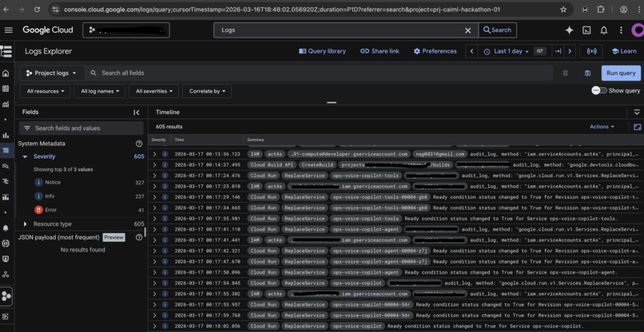This screenshot has width=644, height=332.
Task: Open the browser extensions puzzle icon
Action: [x=601, y=10]
